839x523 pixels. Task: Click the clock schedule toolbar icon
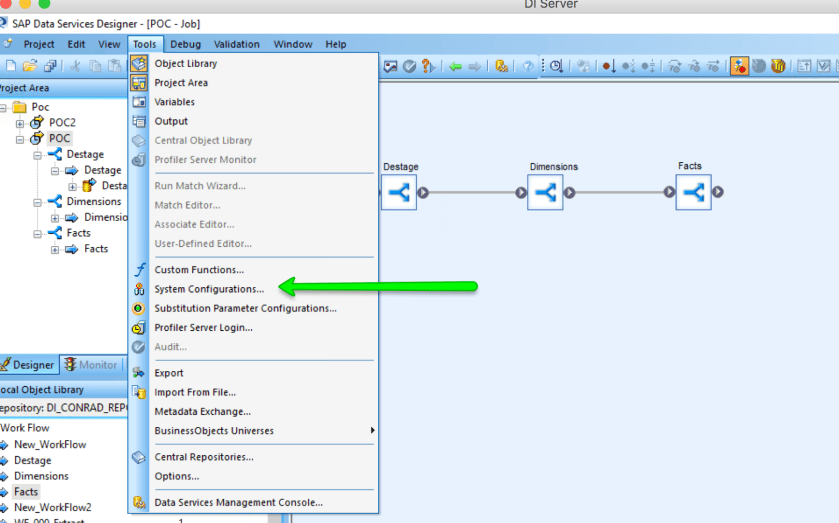click(555, 66)
